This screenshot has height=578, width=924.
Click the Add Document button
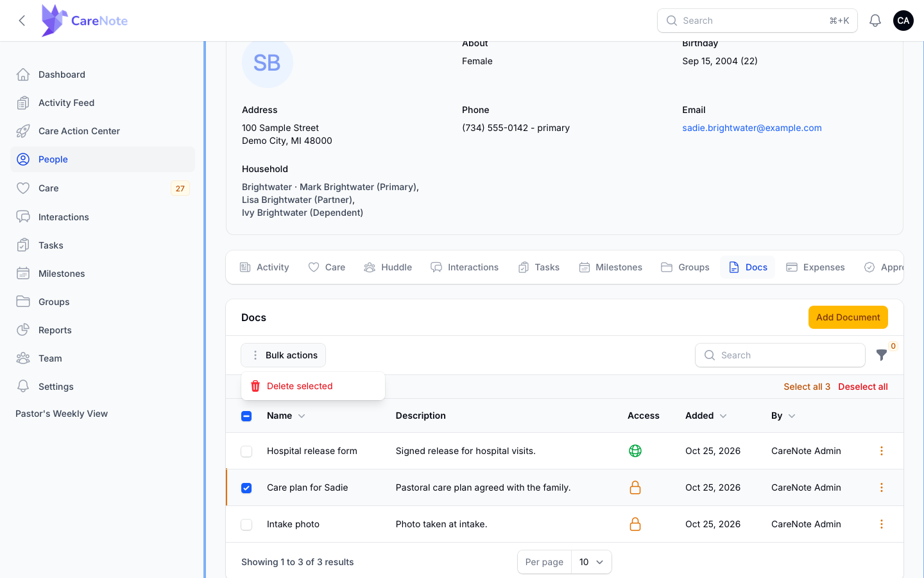pos(848,317)
